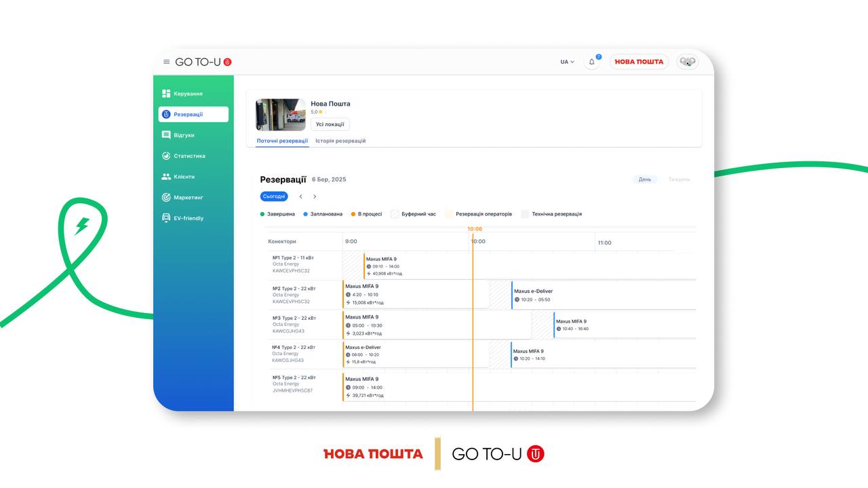Viewport: 868px width, 488px height.
Task: Click the Усі локації button
Action: click(330, 124)
